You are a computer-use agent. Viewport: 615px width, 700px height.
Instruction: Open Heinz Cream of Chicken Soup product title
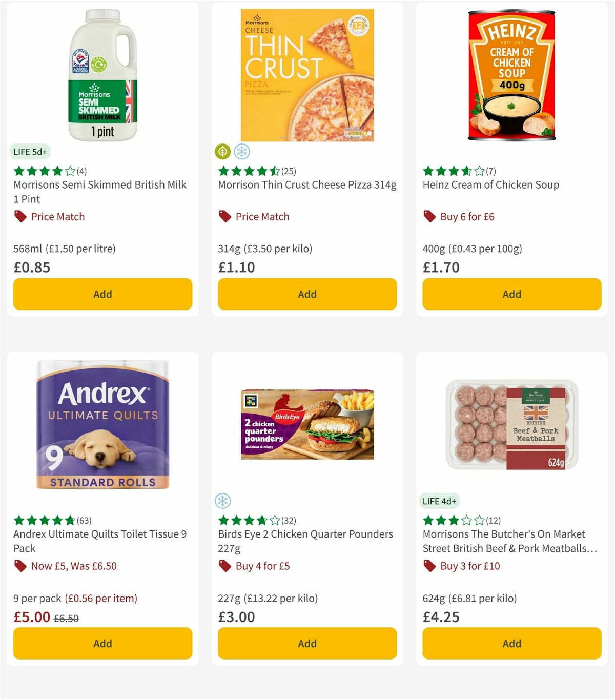490,185
